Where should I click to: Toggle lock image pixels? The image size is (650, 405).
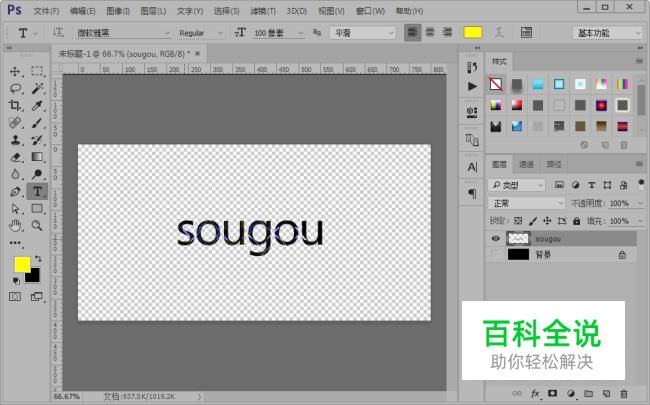[533, 221]
